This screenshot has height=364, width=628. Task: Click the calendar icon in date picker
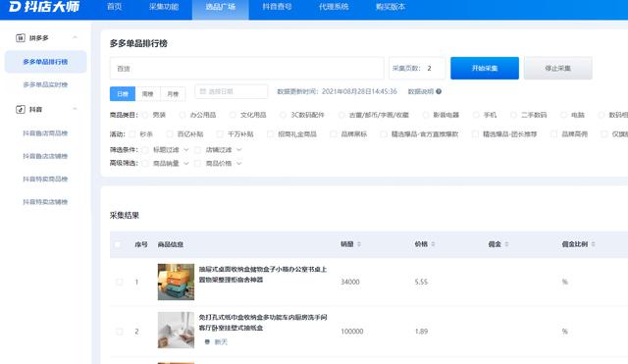[x=203, y=91]
